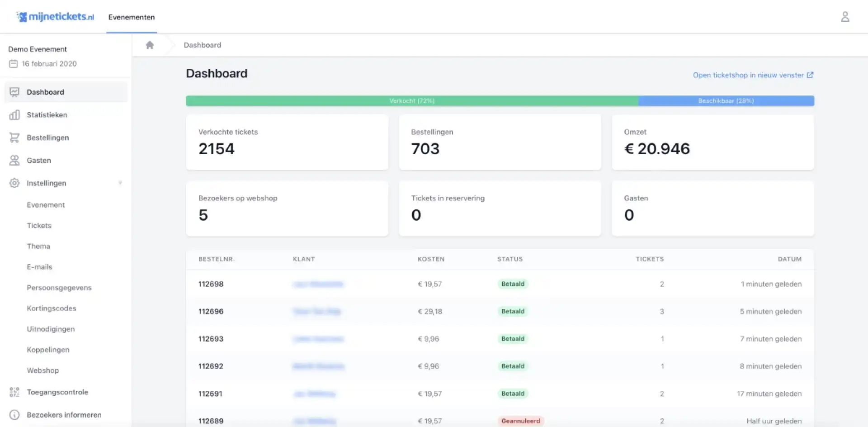This screenshot has height=427, width=868.
Task: Click the Bestellingen shopping cart icon
Action: tap(14, 138)
